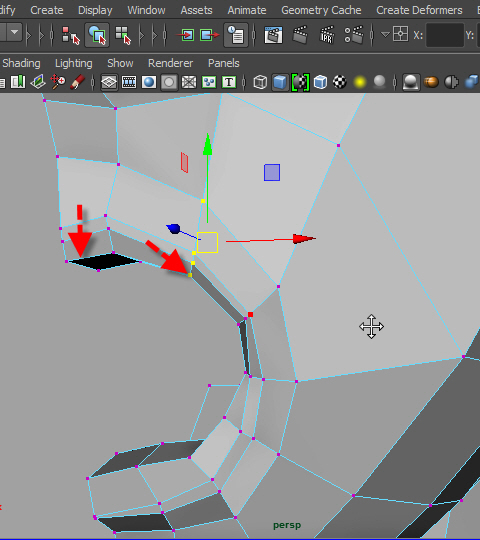Choose select by component type icon
The image size is (480, 540).
coord(123,35)
